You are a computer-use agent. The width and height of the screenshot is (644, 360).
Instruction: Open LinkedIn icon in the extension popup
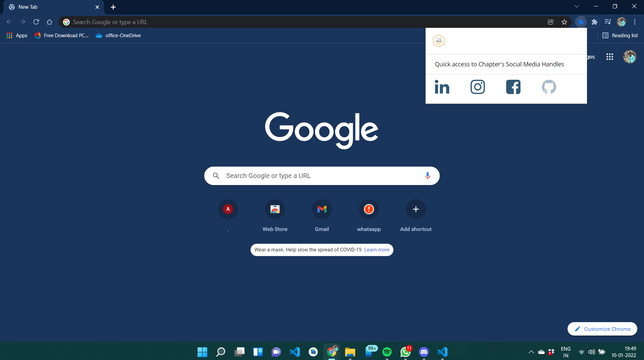click(442, 87)
